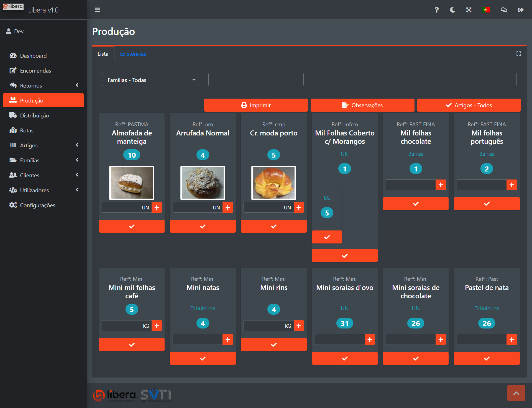Switch to the Existências tab

[x=133, y=54]
